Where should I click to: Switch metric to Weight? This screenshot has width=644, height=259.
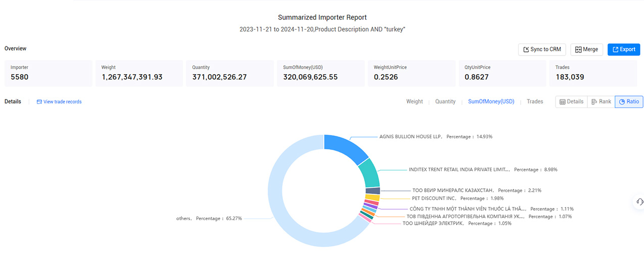(x=415, y=101)
